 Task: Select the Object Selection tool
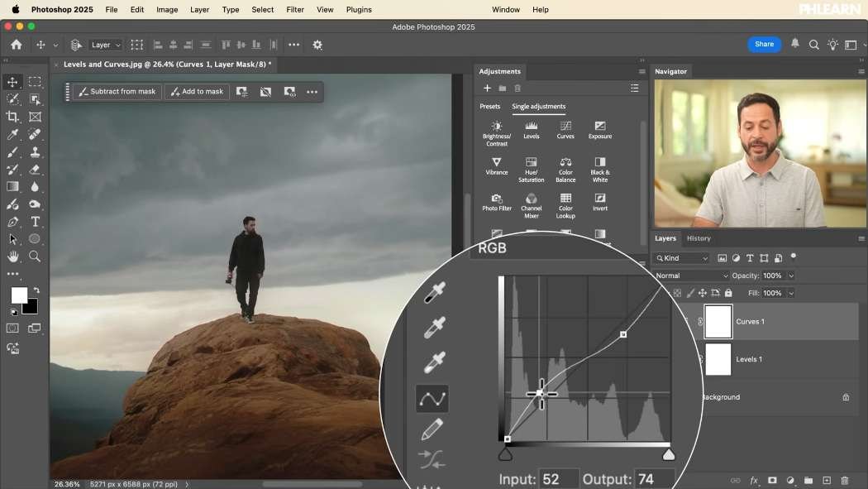point(35,99)
